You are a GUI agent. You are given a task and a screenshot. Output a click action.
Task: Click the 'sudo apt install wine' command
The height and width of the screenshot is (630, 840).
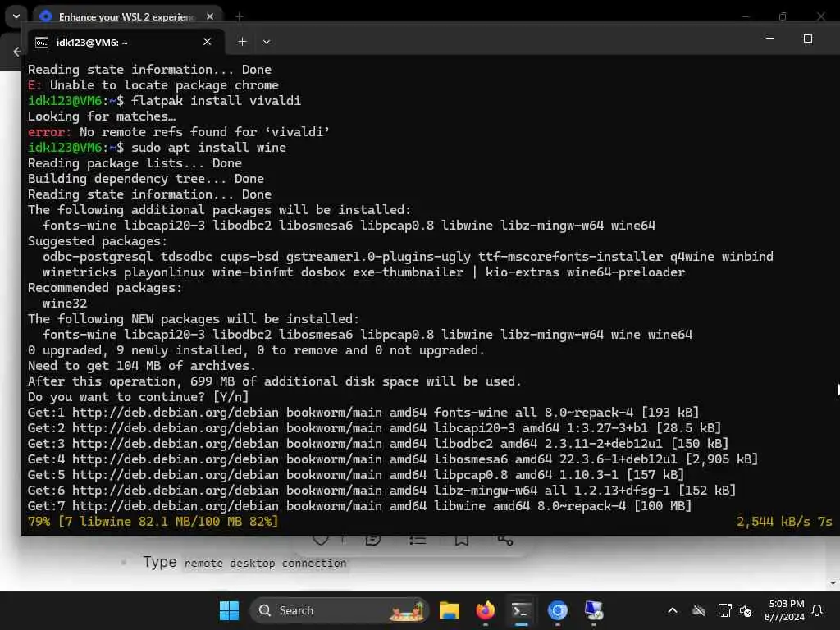pos(208,148)
